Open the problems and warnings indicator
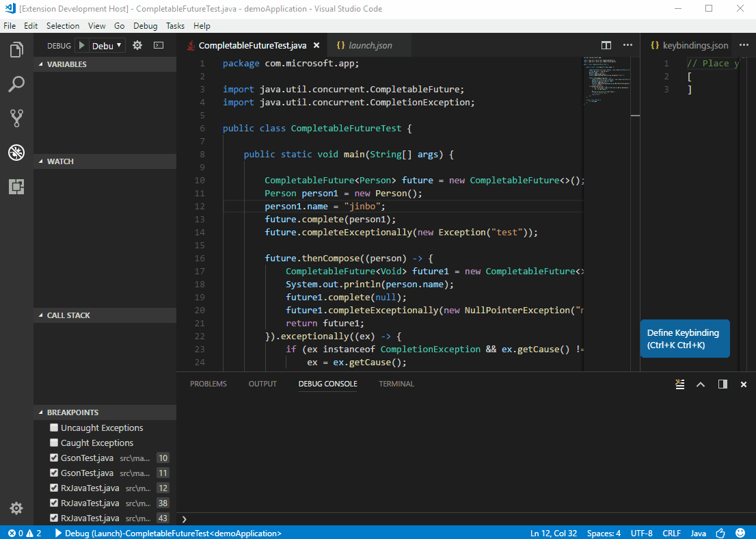Screen dimensions: 756x539 click(x=23, y=532)
